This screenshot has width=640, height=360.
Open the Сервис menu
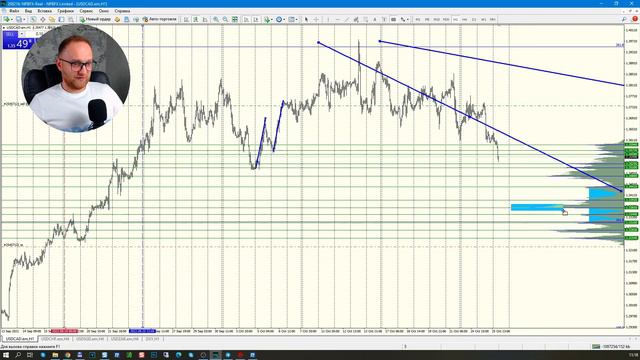(x=86, y=11)
